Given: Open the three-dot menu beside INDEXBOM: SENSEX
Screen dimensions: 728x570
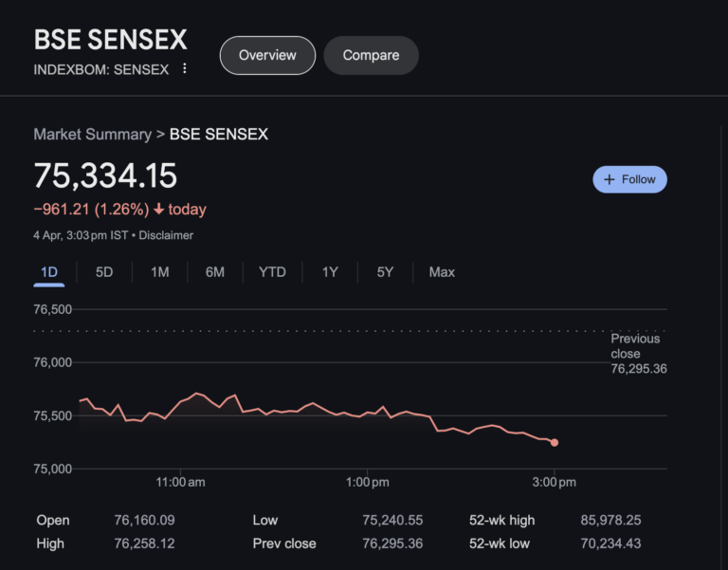Looking at the screenshot, I should pyautogui.click(x=185, y=68).
